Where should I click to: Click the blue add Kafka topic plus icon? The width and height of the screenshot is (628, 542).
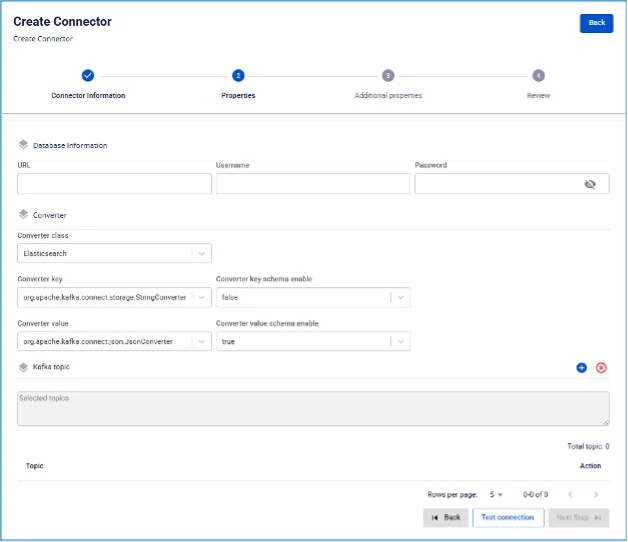pos(581,367)
